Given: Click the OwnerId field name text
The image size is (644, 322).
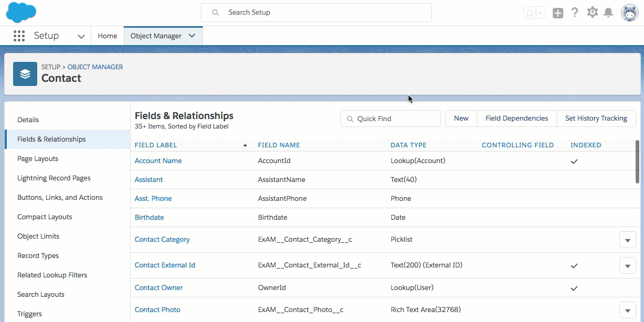Looking at the screenshot, I should coord(272,288).
